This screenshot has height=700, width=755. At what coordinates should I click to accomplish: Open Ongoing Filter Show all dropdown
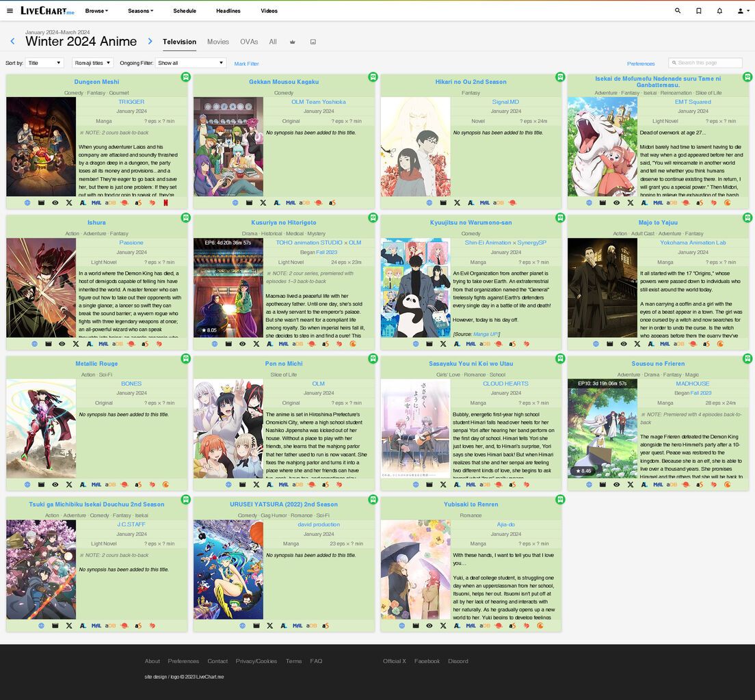pyautogui.click(x=191, y=63)
